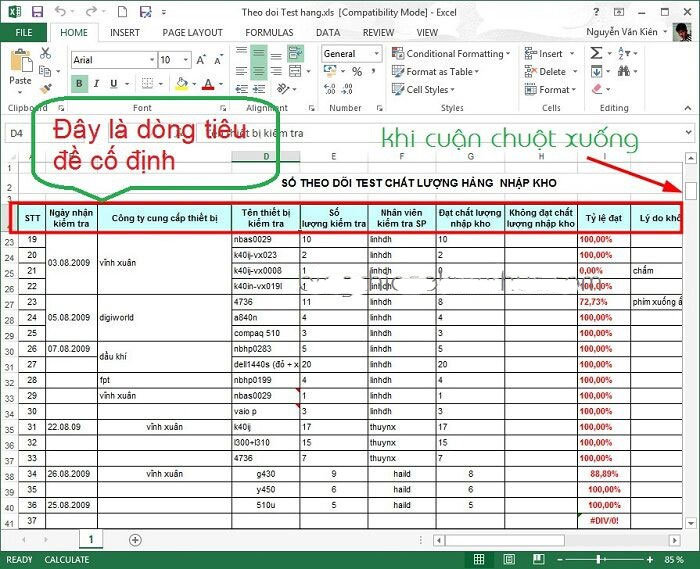Switch to the INSERT ribbon tab
The height and width of the screenshot is (569, 700).
125,33
